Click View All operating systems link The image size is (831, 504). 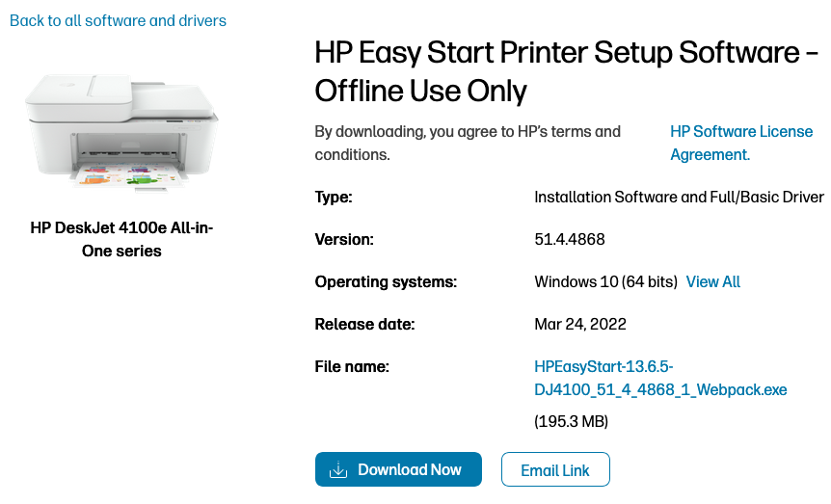(x=713, y=281)
